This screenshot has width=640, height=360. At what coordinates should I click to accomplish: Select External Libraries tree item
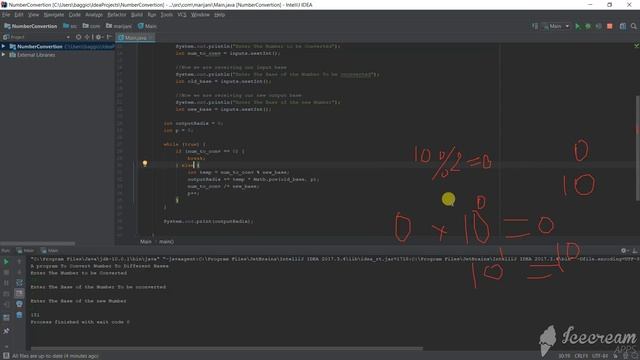pyautogui.click(x=36, y=55)
